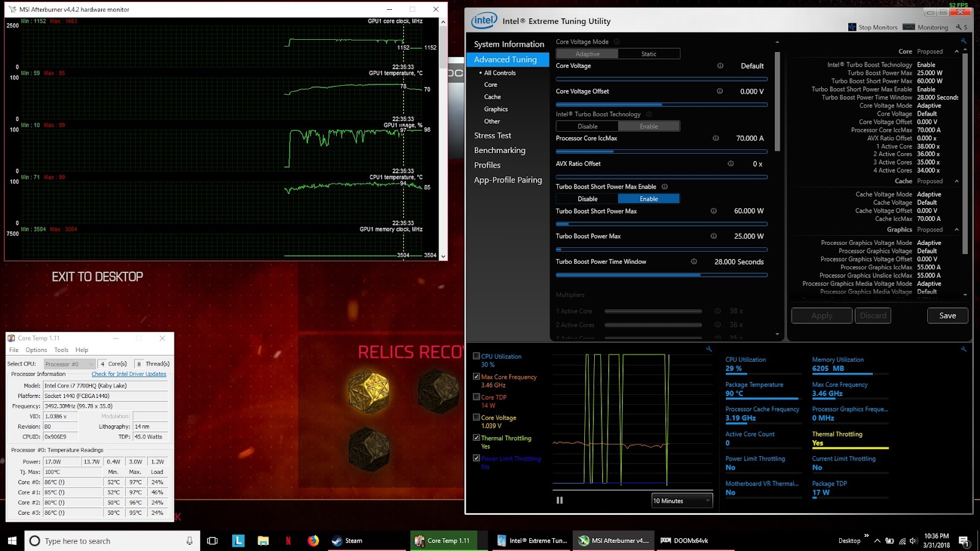Viewport: 980px width, 551px height.
Task: Click the Save button in XTU
Action: pyautogui.click(x=948, y=315)
